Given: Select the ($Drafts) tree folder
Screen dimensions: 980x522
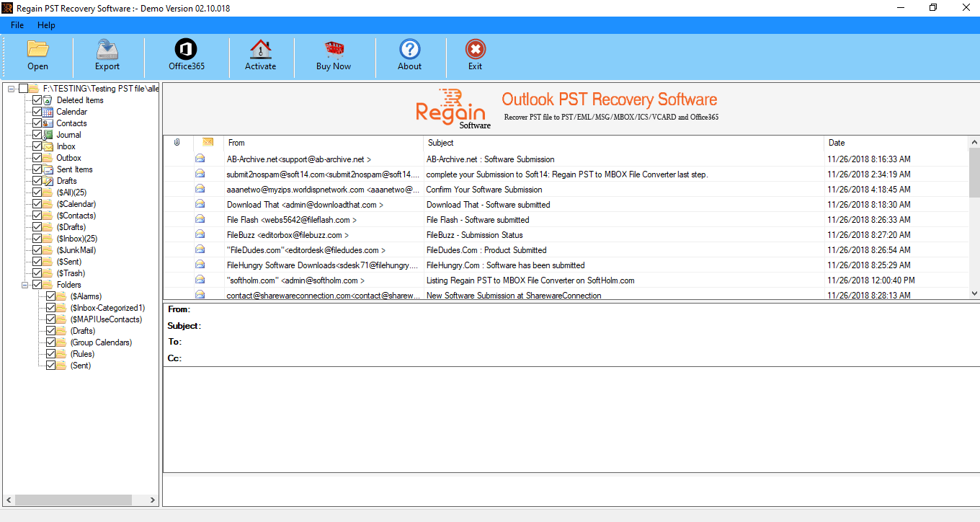Looking at the screenshot, I should pyautogui.click(x=73, y=227).
